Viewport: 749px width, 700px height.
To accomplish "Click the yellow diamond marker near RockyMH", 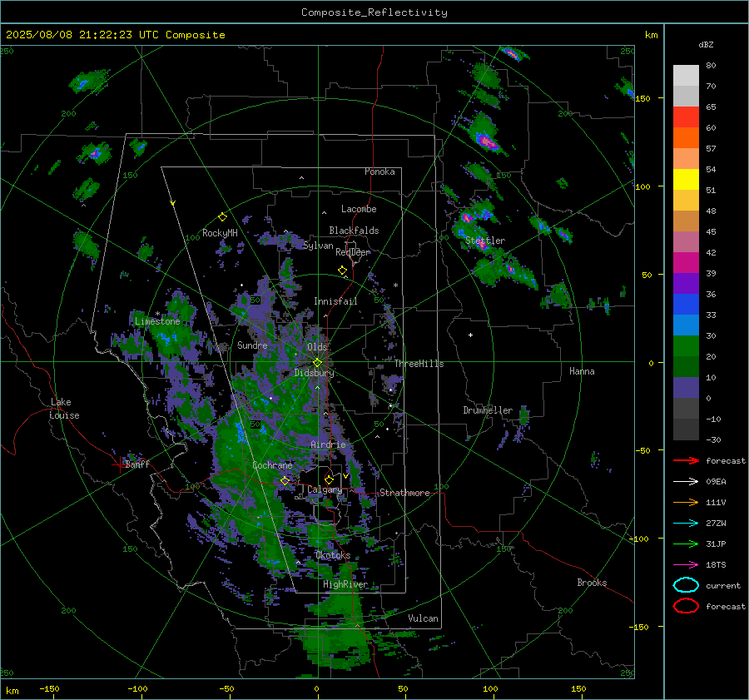I will [222, 217].
